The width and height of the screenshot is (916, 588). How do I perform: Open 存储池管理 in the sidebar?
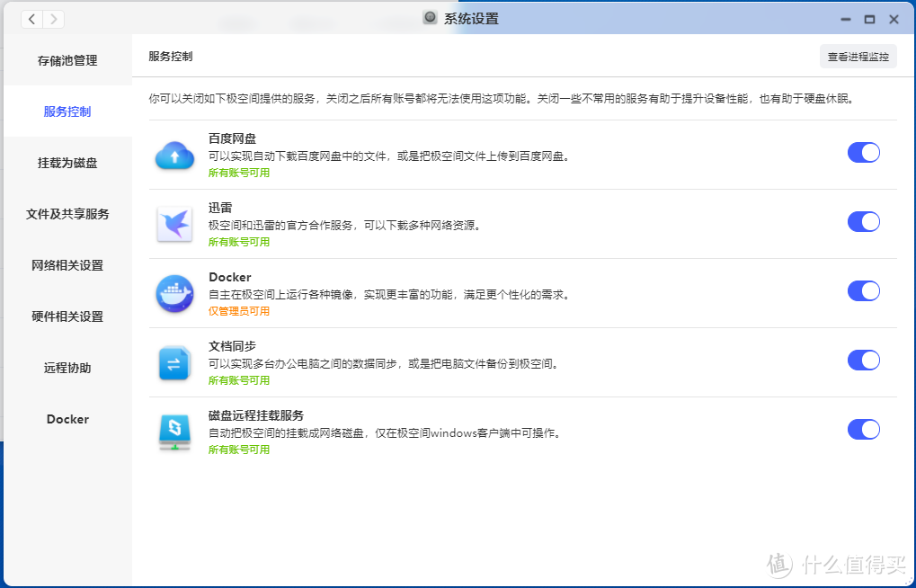(67, 60)
